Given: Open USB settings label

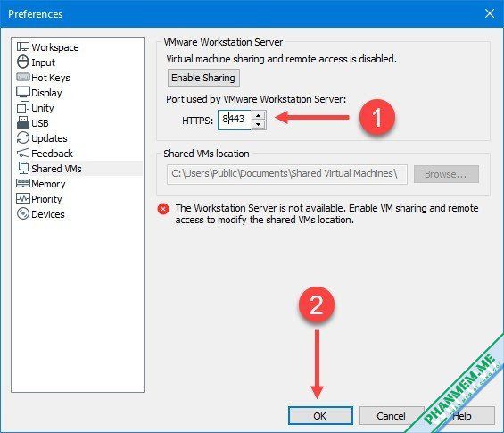Looking at the screenshot, I should tap(40, 123).
